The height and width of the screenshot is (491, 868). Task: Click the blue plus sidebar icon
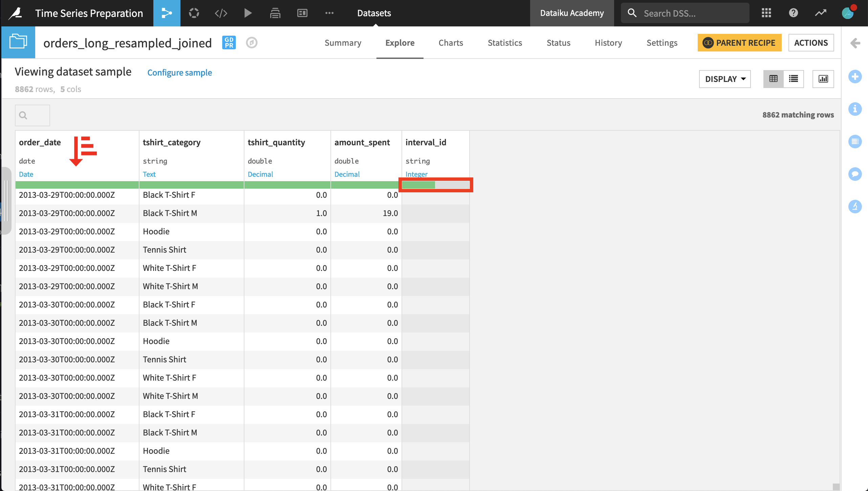[x=855, y=77]
